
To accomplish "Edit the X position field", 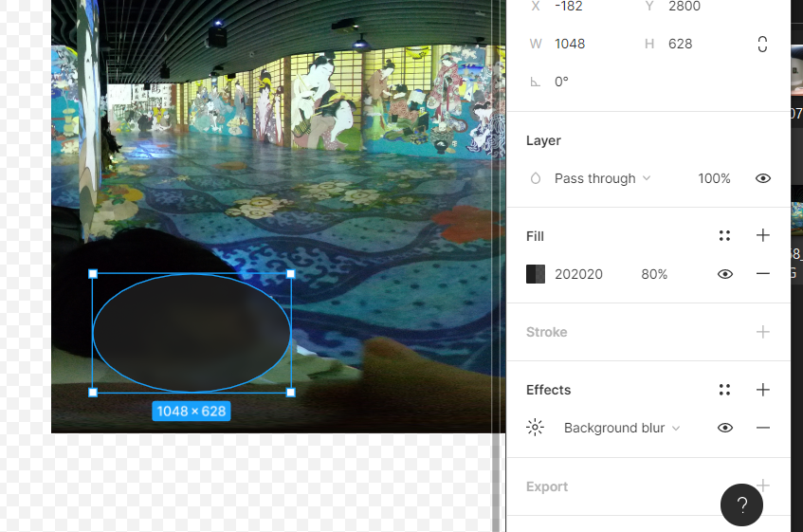I will [569, 7].
